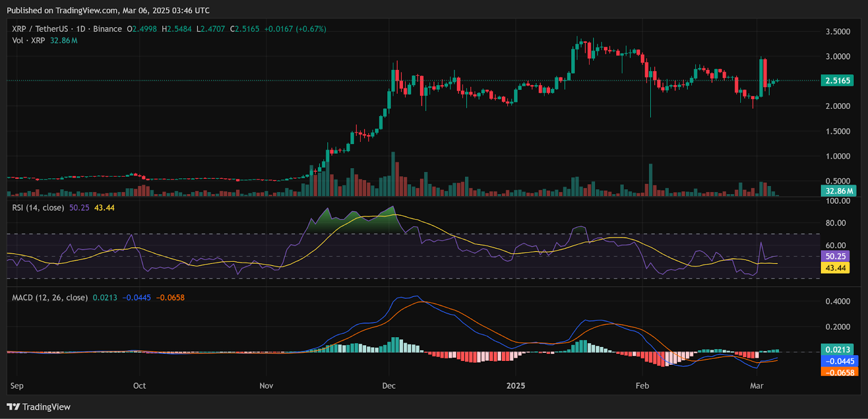The image size is (868, 419).
Task: Click the Dec label on time axis
Action: point(388,386)
